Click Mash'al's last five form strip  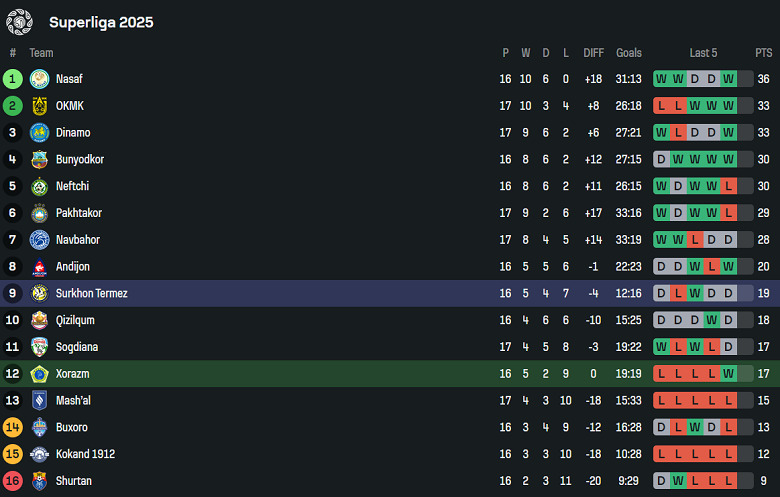695,401
